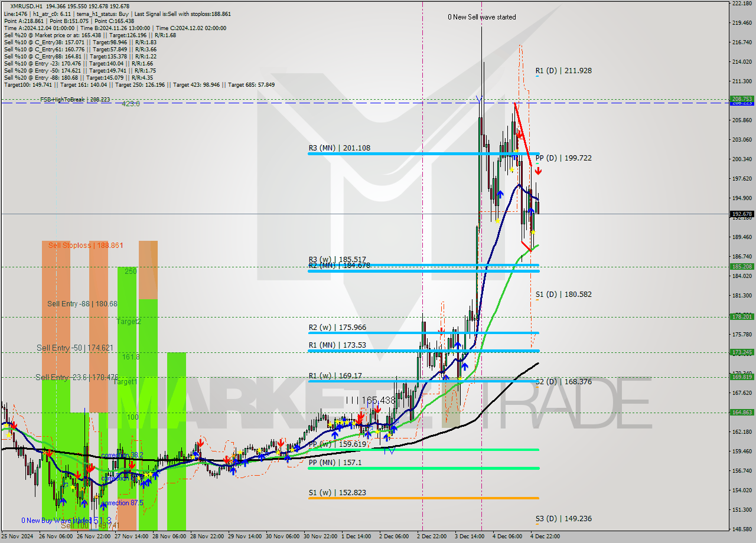Image resolution: width=756 pixels, height=543 pixels.
Task: Select '2 Dec 22:00' on the time axis
Action: (432, 537)
